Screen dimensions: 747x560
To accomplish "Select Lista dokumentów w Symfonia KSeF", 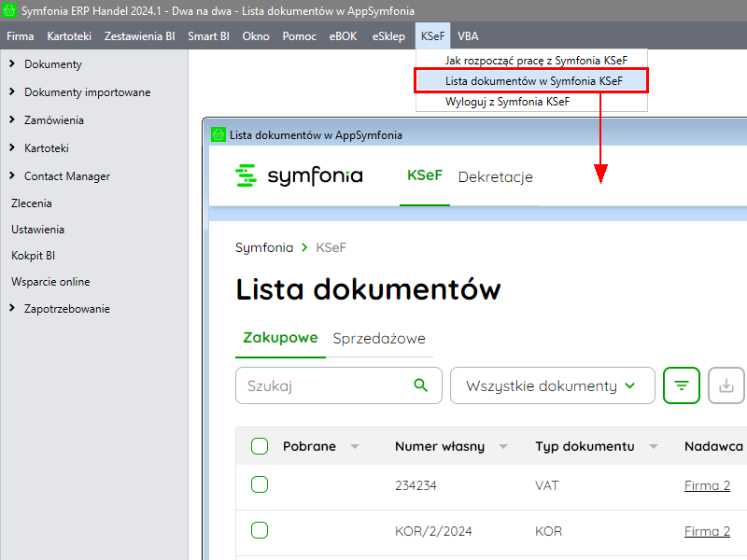I will [531, 81].
